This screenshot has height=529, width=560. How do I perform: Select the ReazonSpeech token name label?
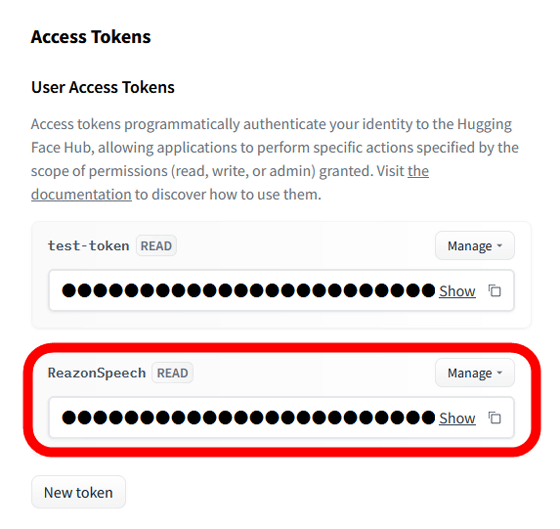click(97, 373)
